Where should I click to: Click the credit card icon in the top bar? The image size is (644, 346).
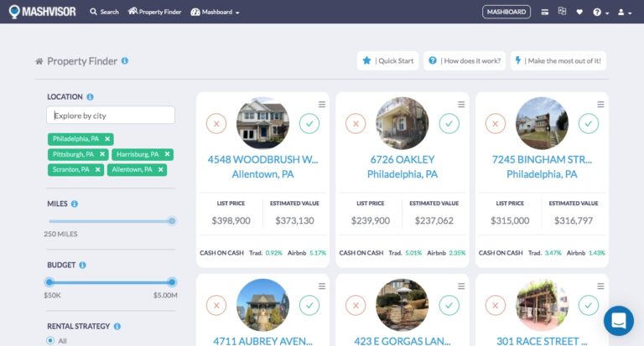pyautogui.click(x=545, y=12)
